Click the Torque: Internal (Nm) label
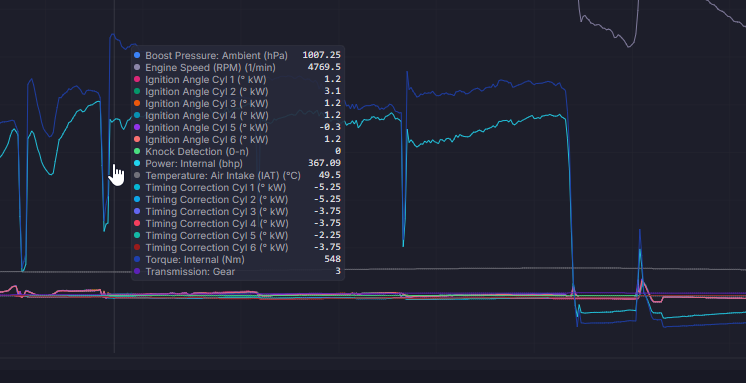Viewport: 746px width, 383px height. 195,259
